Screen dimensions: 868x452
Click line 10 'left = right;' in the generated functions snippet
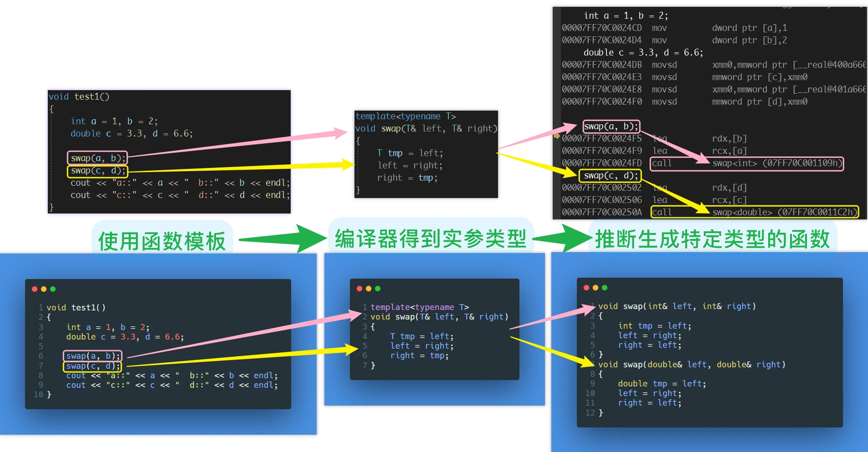(650, 393)
